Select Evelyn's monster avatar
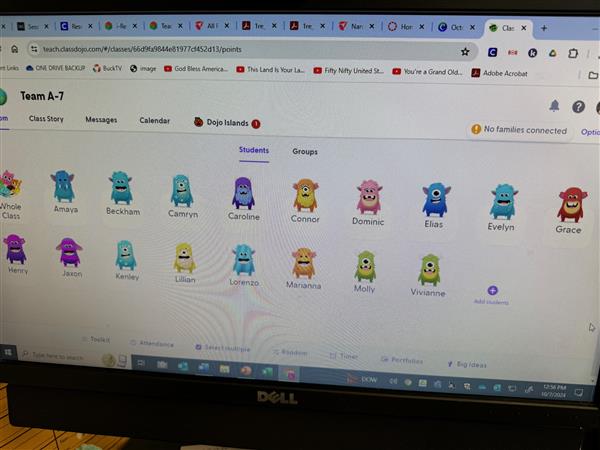This screenshot has width=600, height=450. [x=504, y=202]
